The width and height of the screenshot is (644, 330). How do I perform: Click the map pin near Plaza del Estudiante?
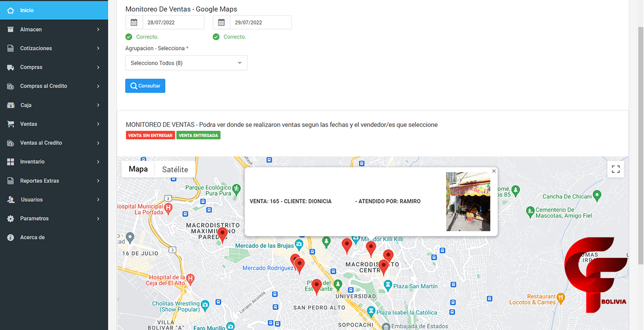pyautogui.click(x=317, y=286)
